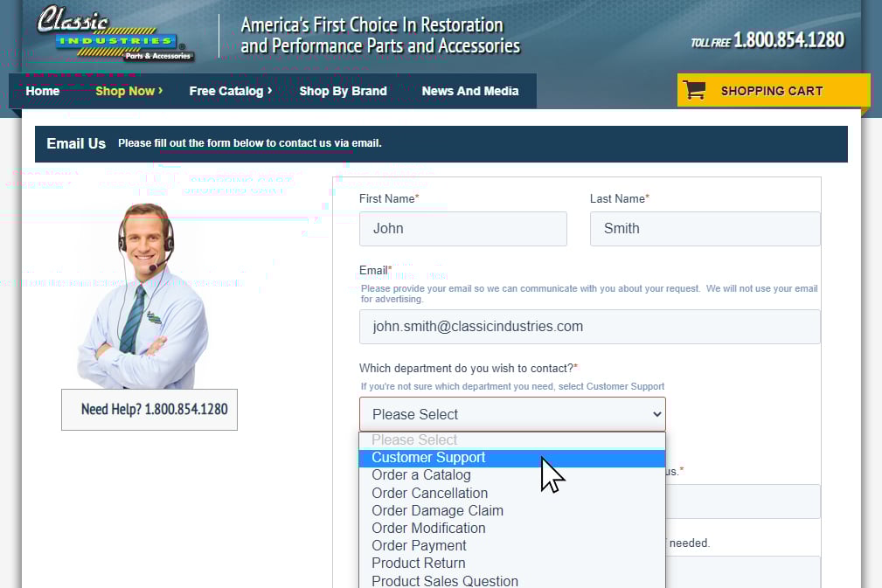882x588 pixels.
Task: Click the 'Which department do you wish to contact?' label
Action: tap(466, 368)
